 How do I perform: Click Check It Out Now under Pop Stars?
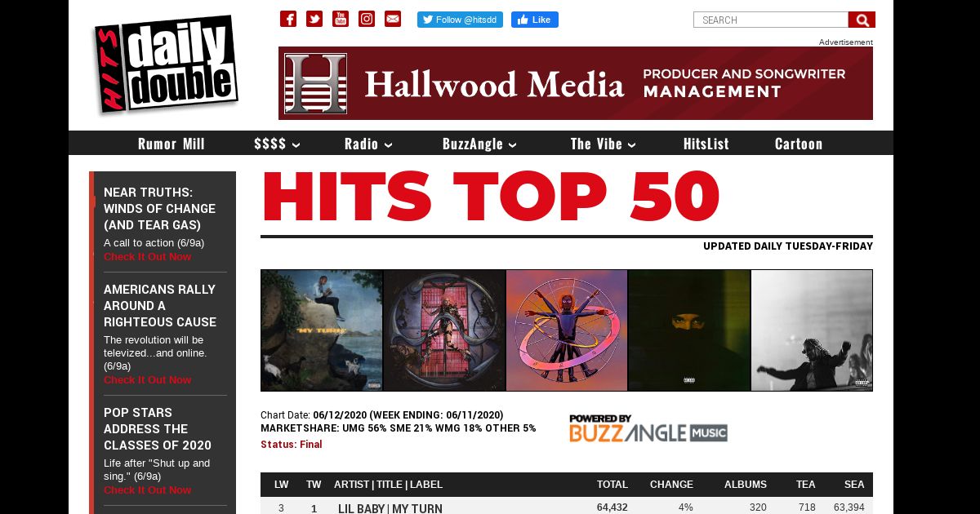147,490
